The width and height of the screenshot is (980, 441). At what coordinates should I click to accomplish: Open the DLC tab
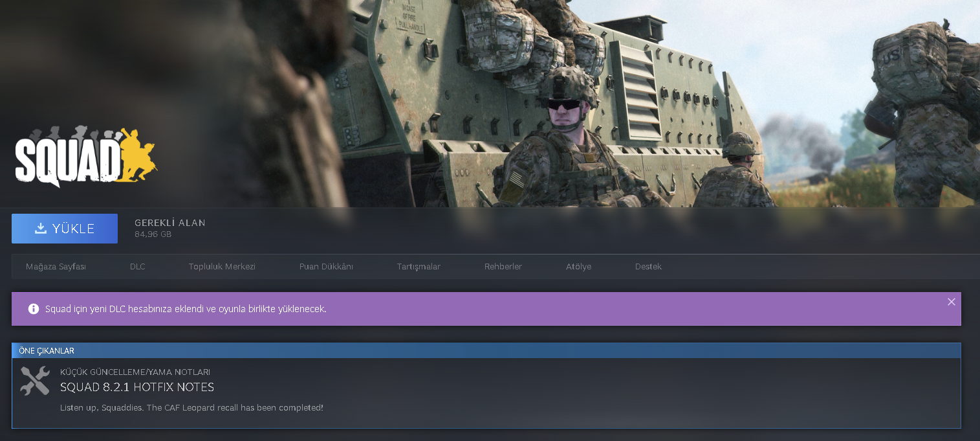[137, 267]
